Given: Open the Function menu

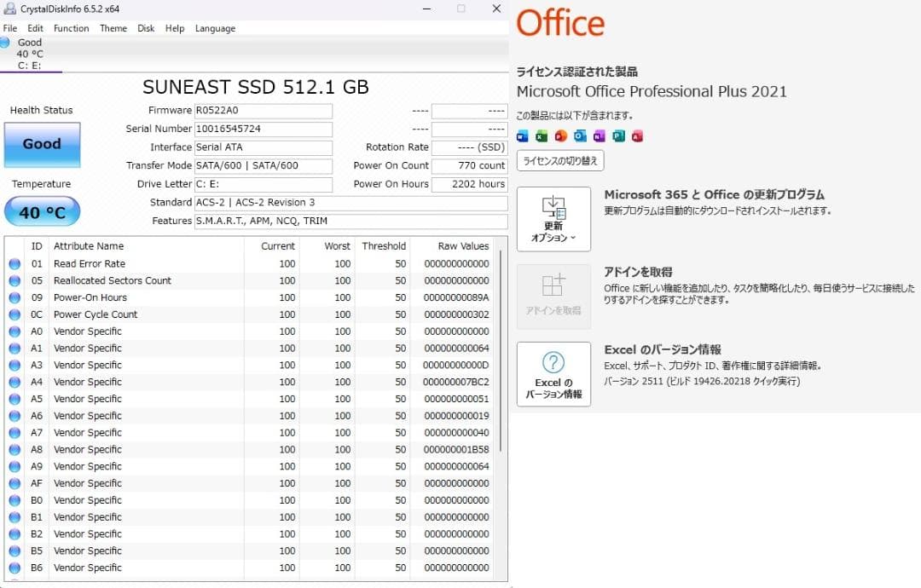Looking at the screenshot, I should tap(71, 28).
